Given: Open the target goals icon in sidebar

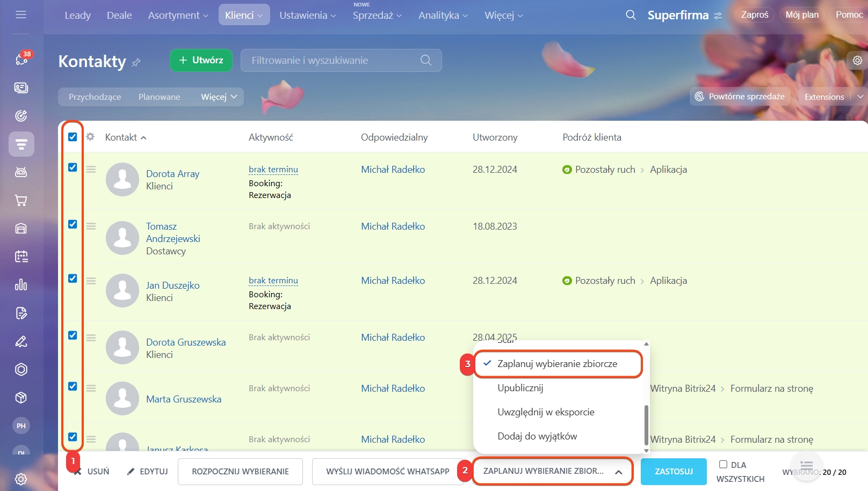Looking at the screenshot, I should point(21,116).
